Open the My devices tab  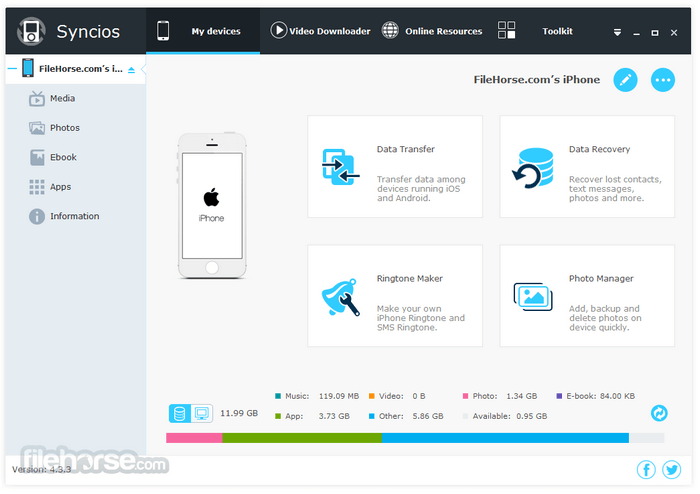[203, 31]
